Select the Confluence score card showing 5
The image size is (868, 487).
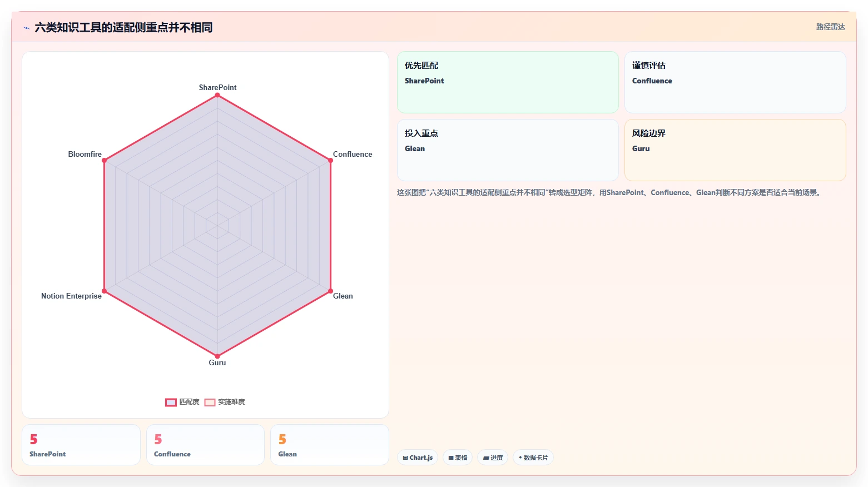[x=205, y=445]
